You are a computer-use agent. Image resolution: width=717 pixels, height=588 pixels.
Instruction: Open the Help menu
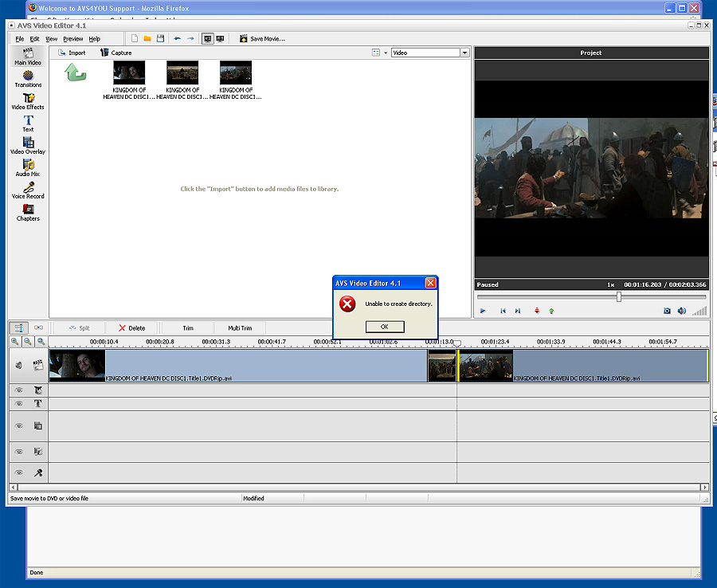[x=94, y=39]
